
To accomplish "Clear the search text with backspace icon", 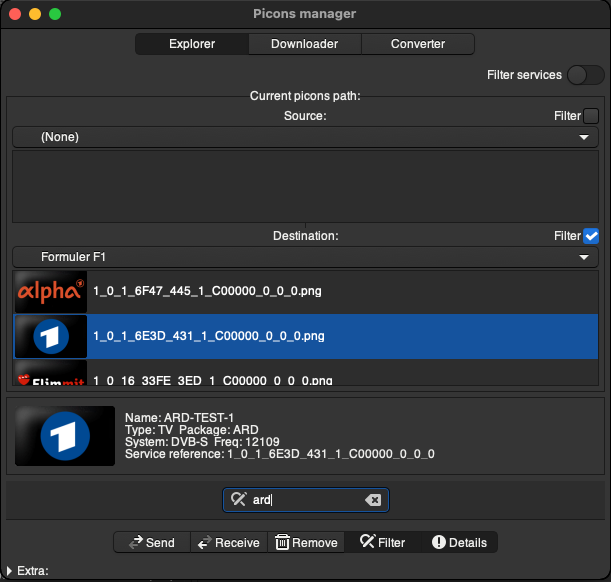I will click(373, 500).
